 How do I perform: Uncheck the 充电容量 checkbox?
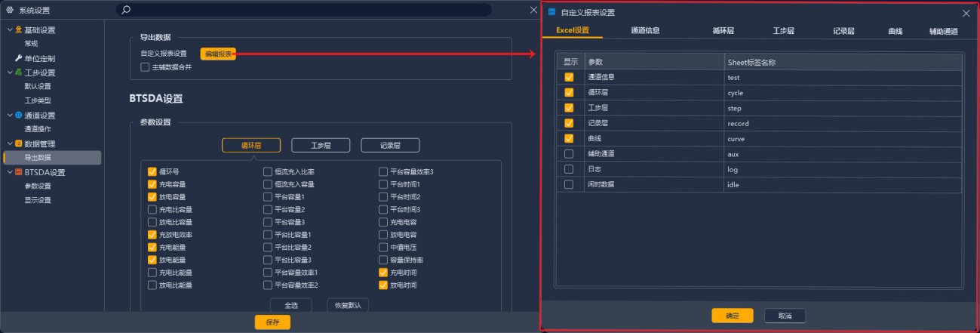point(152,184)
